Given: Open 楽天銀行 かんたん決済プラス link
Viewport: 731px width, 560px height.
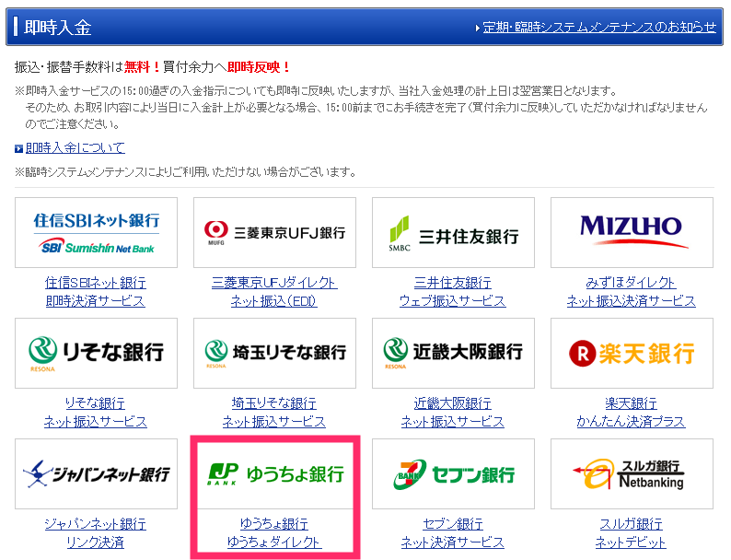Looking at the screenshot, I should [x=632, y=413].
